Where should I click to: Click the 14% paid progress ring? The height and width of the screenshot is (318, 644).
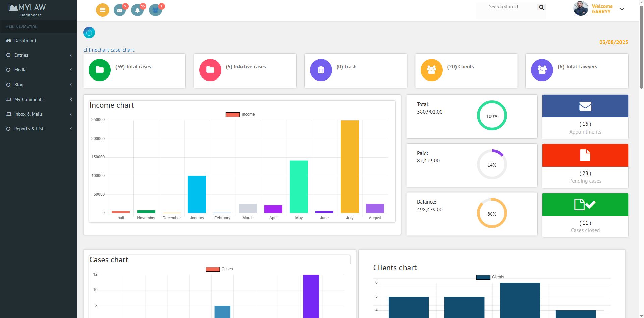[x=492, y=164]
